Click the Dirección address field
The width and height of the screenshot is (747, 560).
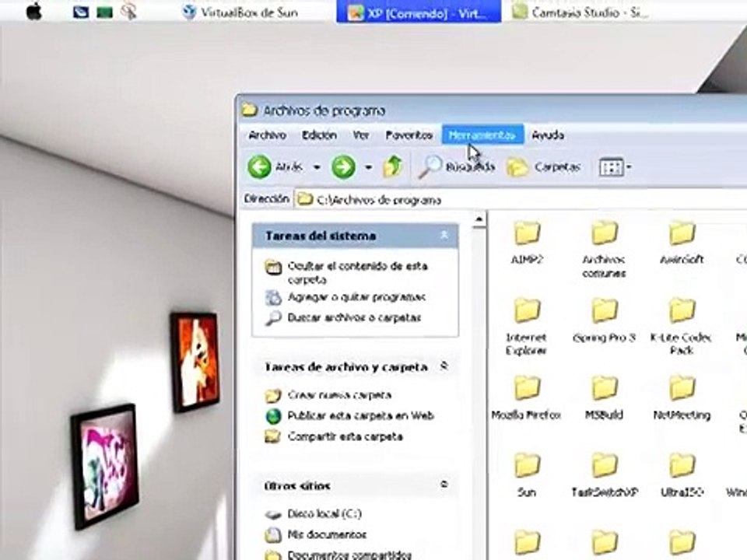click(x=521, y=200)
